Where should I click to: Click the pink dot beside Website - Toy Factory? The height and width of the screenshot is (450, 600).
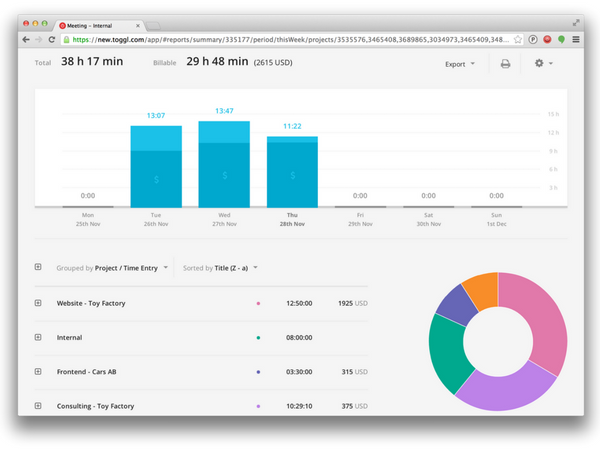tap(258, 303)
